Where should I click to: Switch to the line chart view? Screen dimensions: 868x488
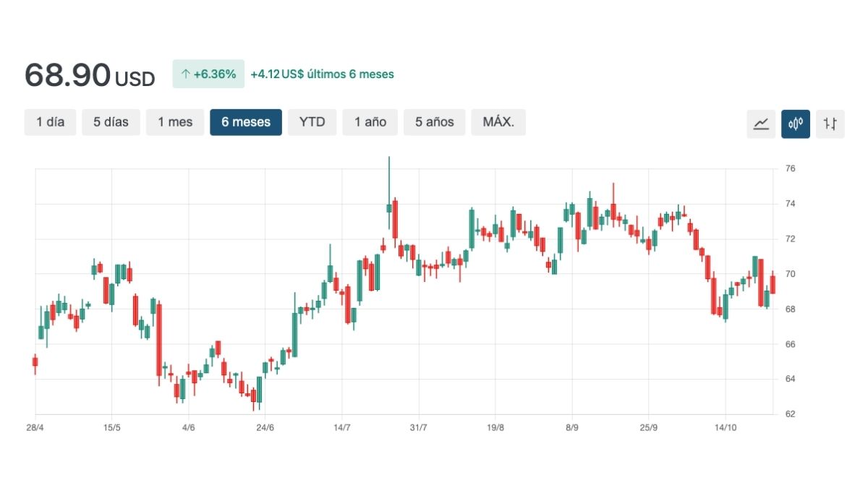point(761,124)
